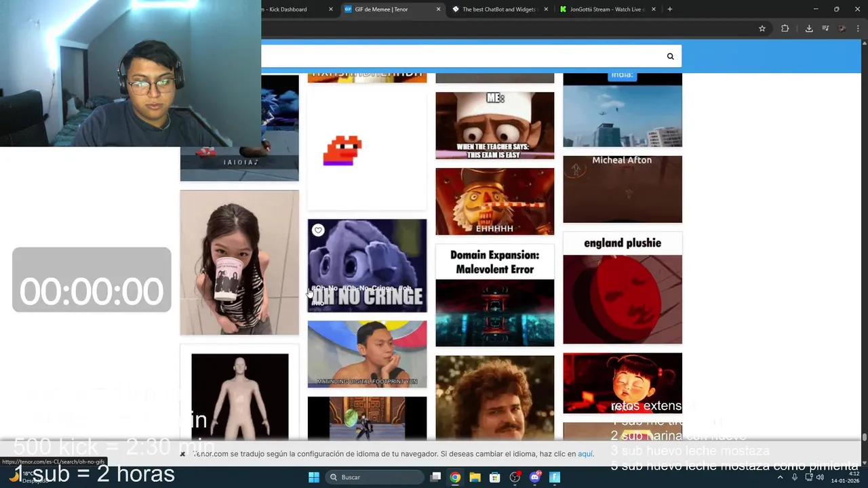Close The best ChatBot and Widgets tab

pyautogui.click(x=546, y=9)
